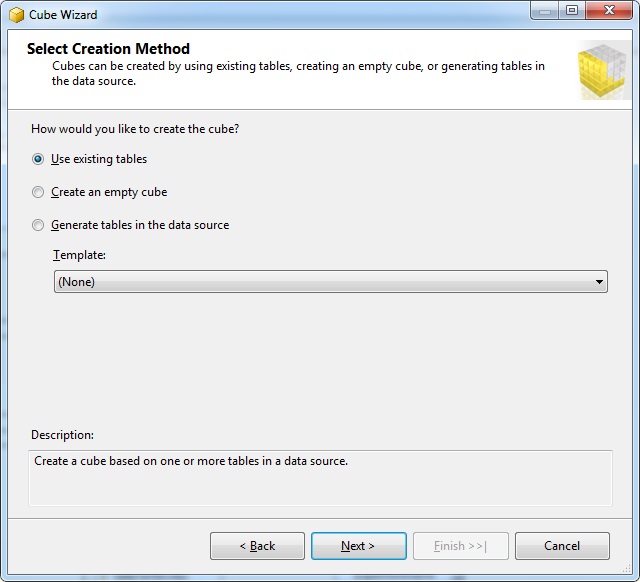The height and width of the screenshot is (582, 640).
Task: Click the resize grip at window corner
Action: point(627,568)
